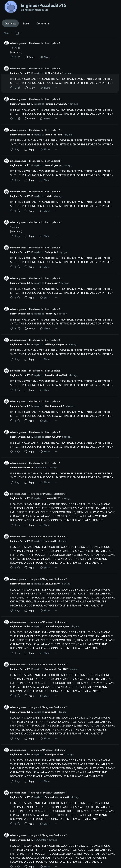Open more options on chaiziz reply
Screen dimensions: 121x868
(x=56, y=211)
